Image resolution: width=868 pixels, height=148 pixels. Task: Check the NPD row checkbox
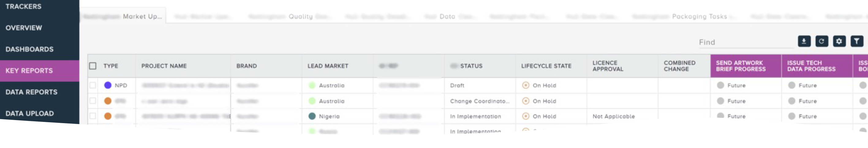(93, 85)
